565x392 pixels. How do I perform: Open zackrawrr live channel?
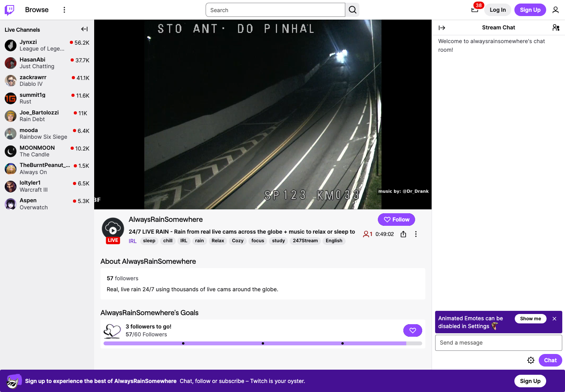47,81
